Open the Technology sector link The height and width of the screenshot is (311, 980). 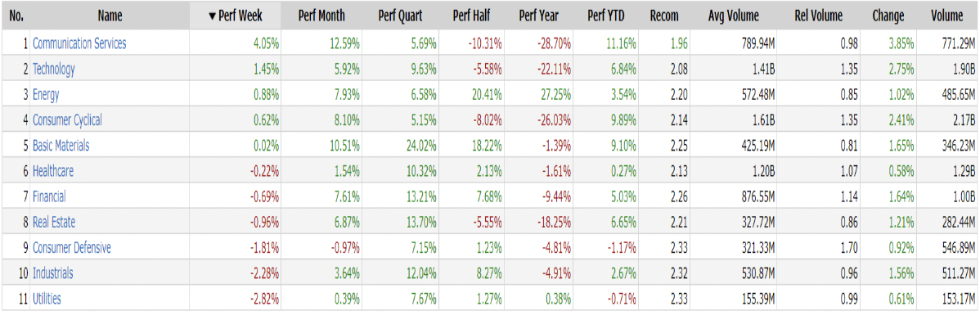click(54, 69)
